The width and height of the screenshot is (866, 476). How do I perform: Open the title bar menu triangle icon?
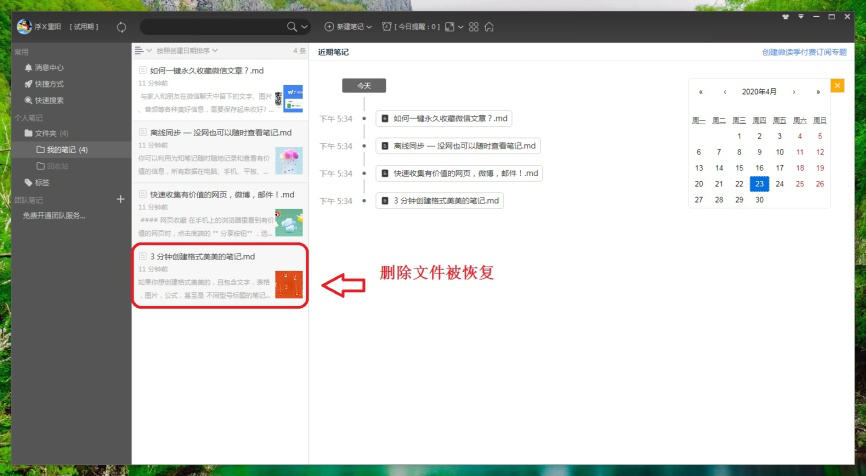coord(801,17)
